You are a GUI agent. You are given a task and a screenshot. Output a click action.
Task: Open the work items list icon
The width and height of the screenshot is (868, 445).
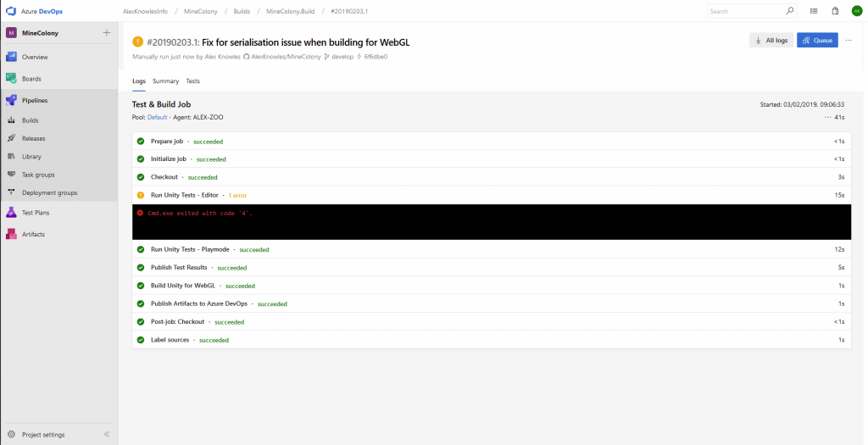click(x=814, y=10)
